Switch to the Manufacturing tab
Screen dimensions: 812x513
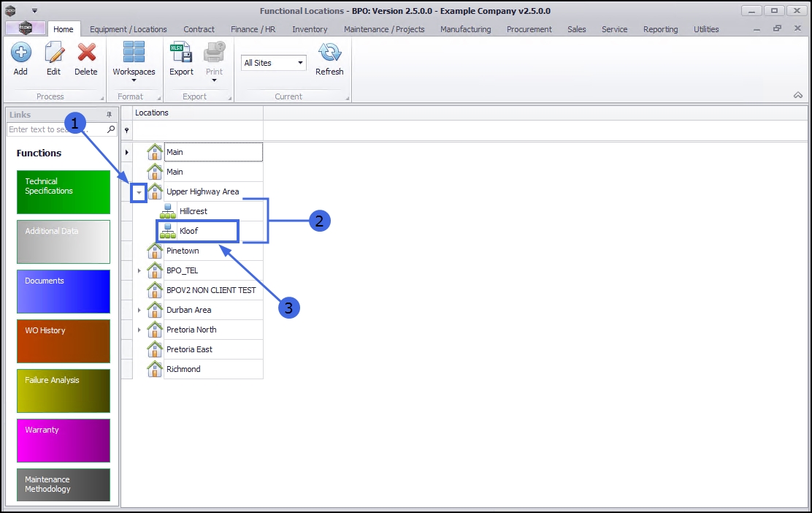[x=466, y=29]
